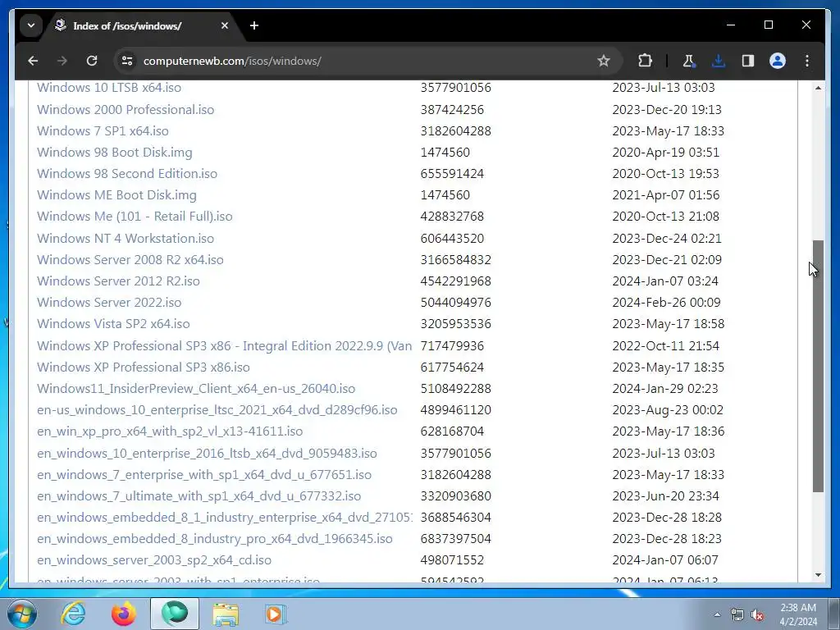Image resolution: width=840 pixels, height=630 pixels.
Task: Open the network status tray icon
Action: (737, 614)
